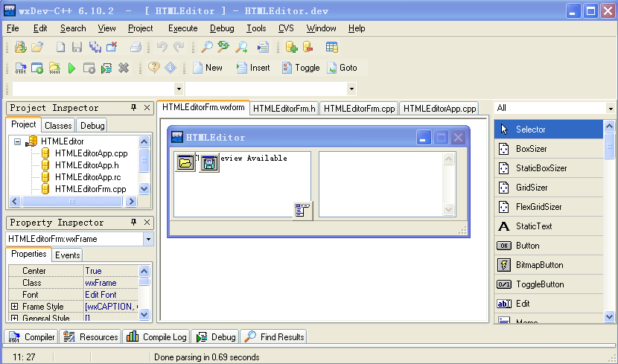Image resolution: width=618 pixels, height=364 pixels.
Task: Select ToggleButton in the component palette
Action: [x=549, y=284]
